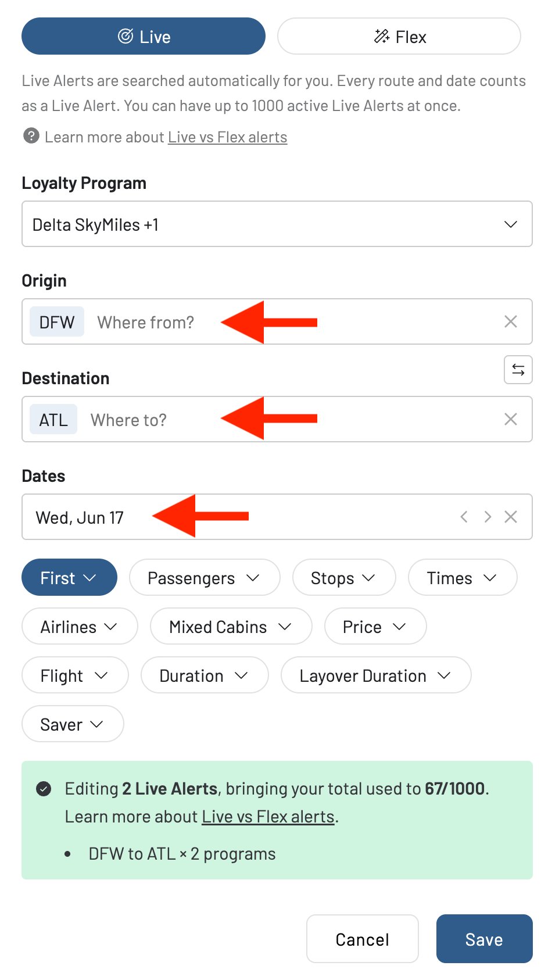The height and width of the screenshot is (980, 559).
Task: Open the Layover Duration filter
Action: (x=375, y=675)
